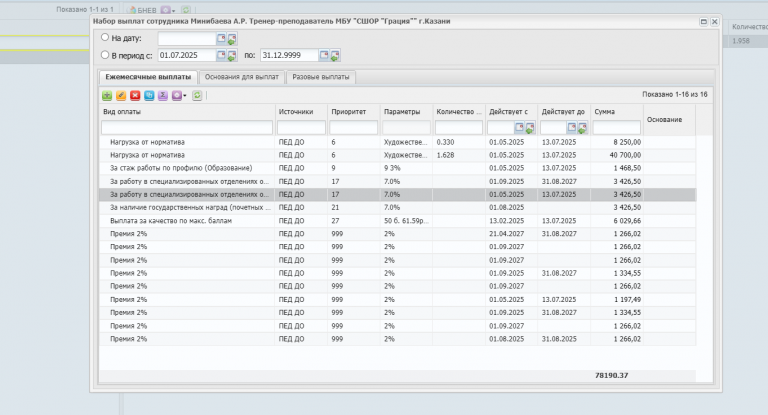Select 'Нагрузка от норматива' row with 8 250,00
The width and height of the screenshot is (768, 415).
[397, 142]
